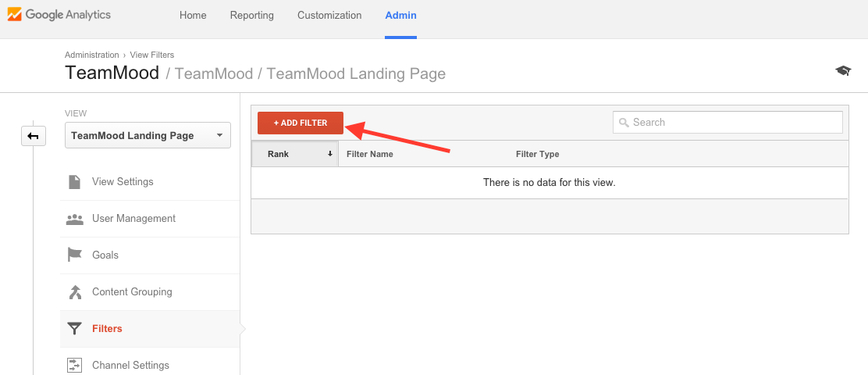Open the graduation cap education icon

[843, 71]
